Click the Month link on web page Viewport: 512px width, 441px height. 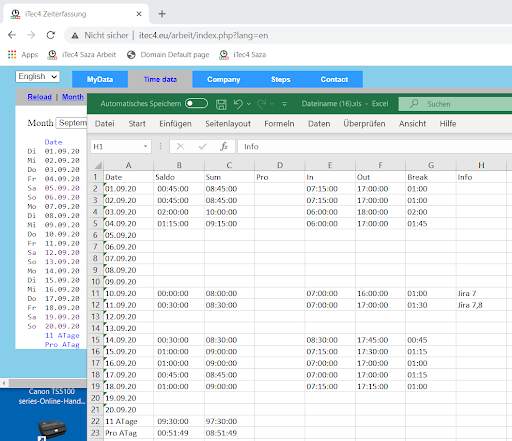[73, 97]
